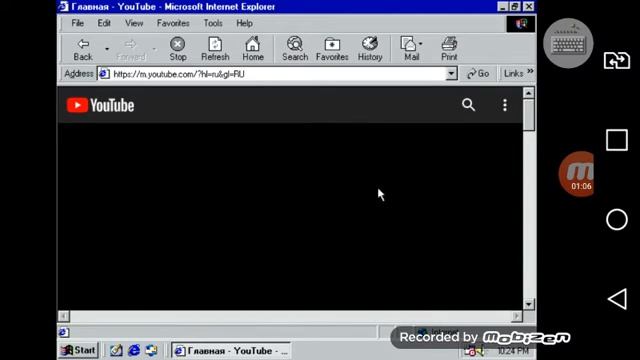Select the YouTube taskbar window button
The image size is (640, 360).
231,351
